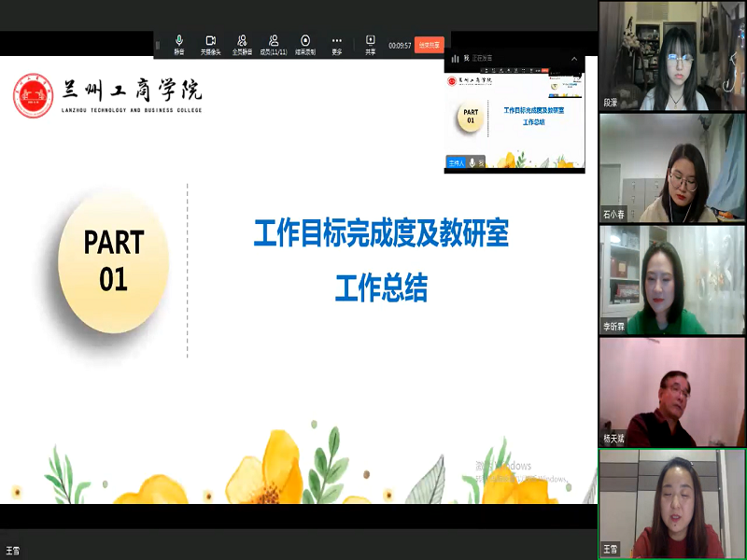The height and width of the screenshot is (560, 747).
Task: Click the 王雪 name label at bottom left
Action: click(13, 551)
